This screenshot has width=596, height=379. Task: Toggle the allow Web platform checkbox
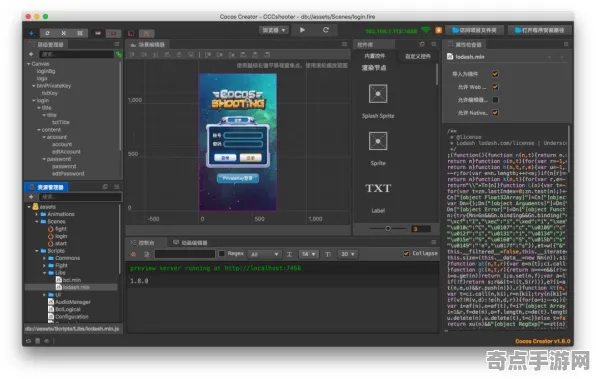[495, 87]
